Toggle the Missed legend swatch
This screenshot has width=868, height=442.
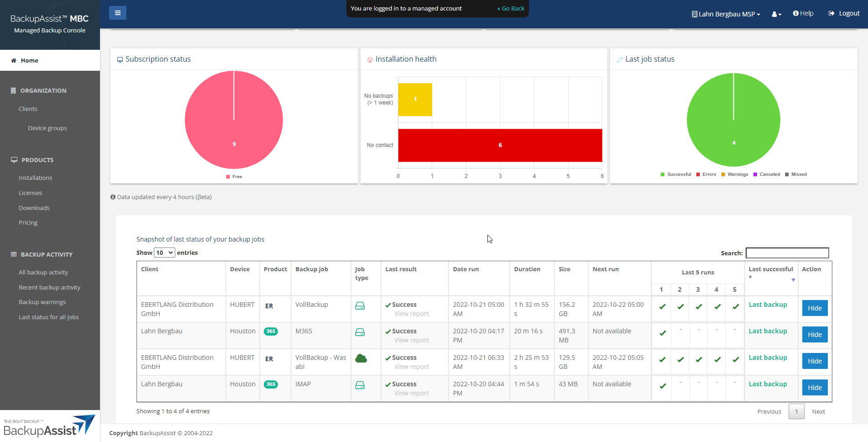(787, 174)
